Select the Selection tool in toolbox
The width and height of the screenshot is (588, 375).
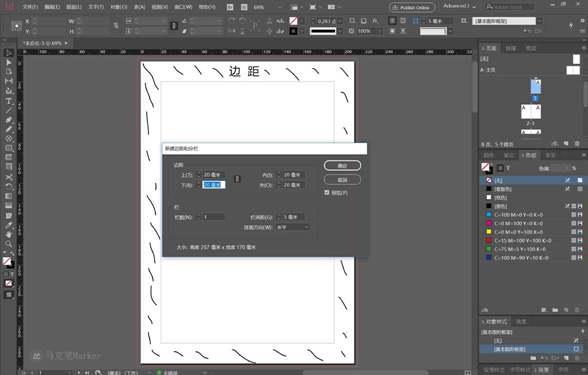click(8, 53)
